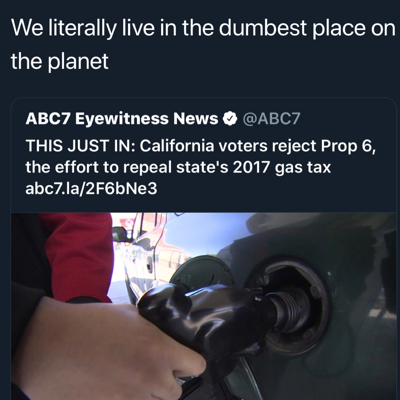400x400 pixels.
Task: Click the hanging round fuel cap in the photo
Action: tap(200, 275)
